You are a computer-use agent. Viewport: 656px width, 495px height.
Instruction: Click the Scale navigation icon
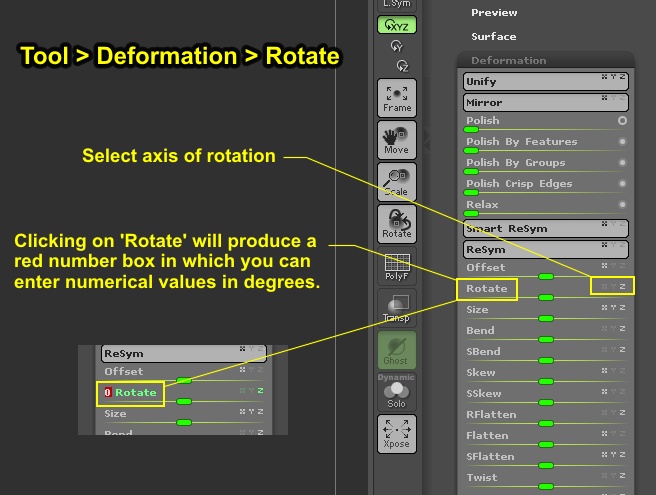397,181
